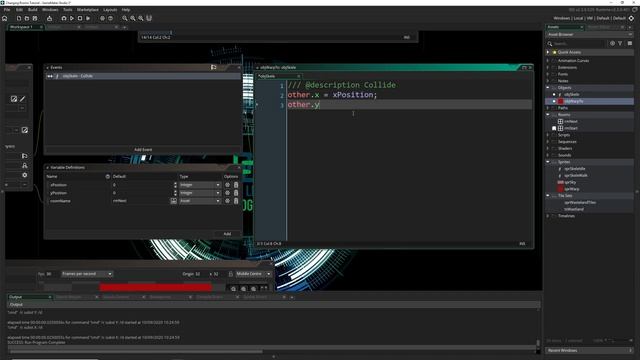
Task: Select the highlighted objWarpTo object
Action: [573, 101]
